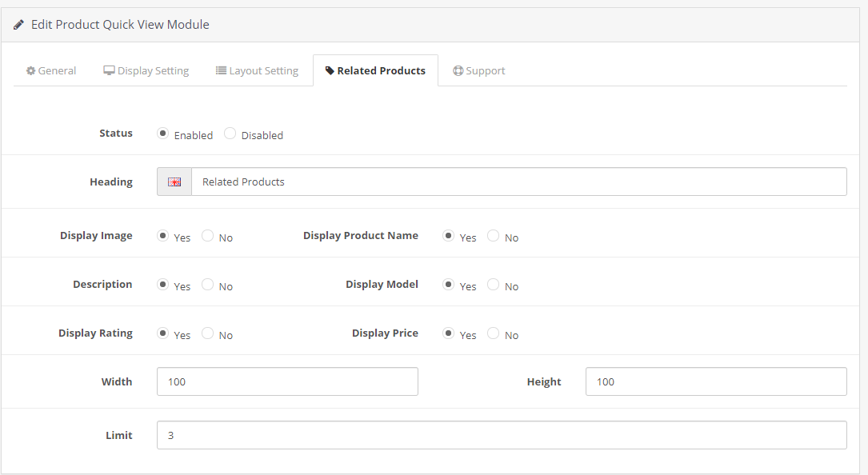Choose No for Display Product Name
Viewport: 868px width, 475px height.
pos(494,236)
